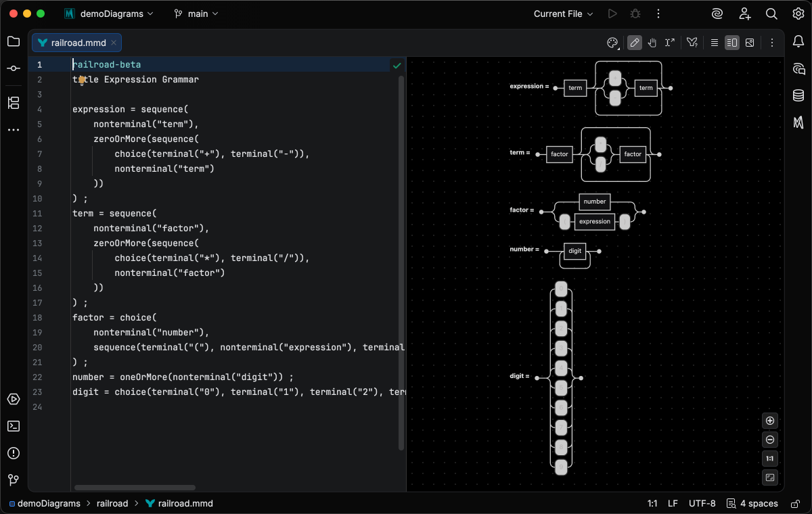Open the AI spiral icon in title bar
This screenshot has height=514, width=812.
(717, 14)
